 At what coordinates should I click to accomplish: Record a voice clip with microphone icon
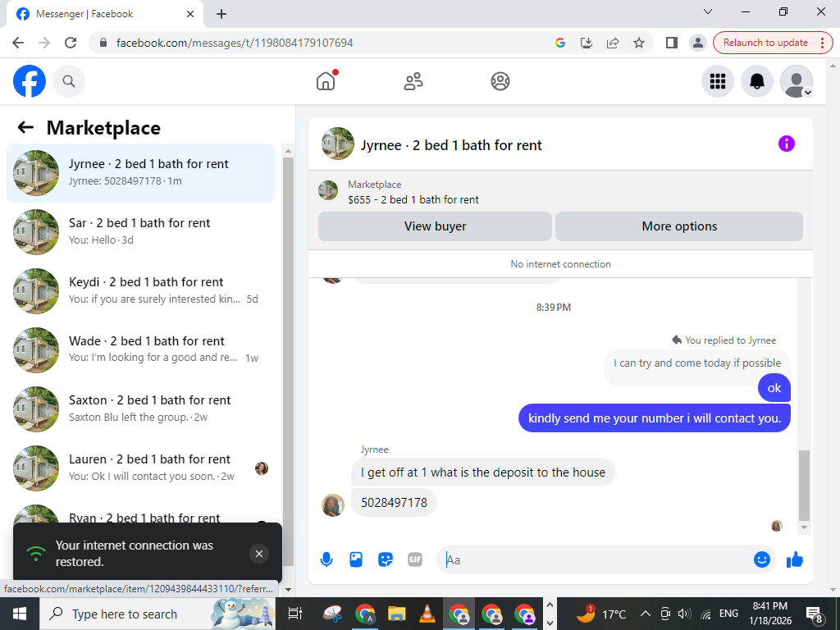(326, 559)
